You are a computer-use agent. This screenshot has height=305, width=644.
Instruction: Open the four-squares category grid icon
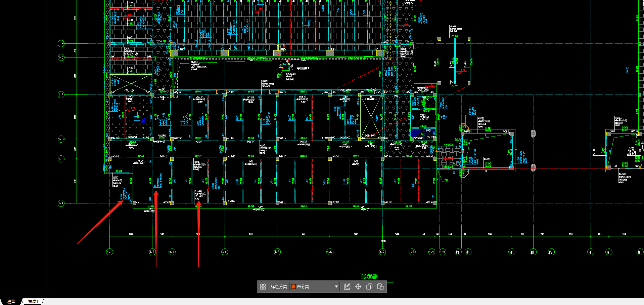(263, 287)
